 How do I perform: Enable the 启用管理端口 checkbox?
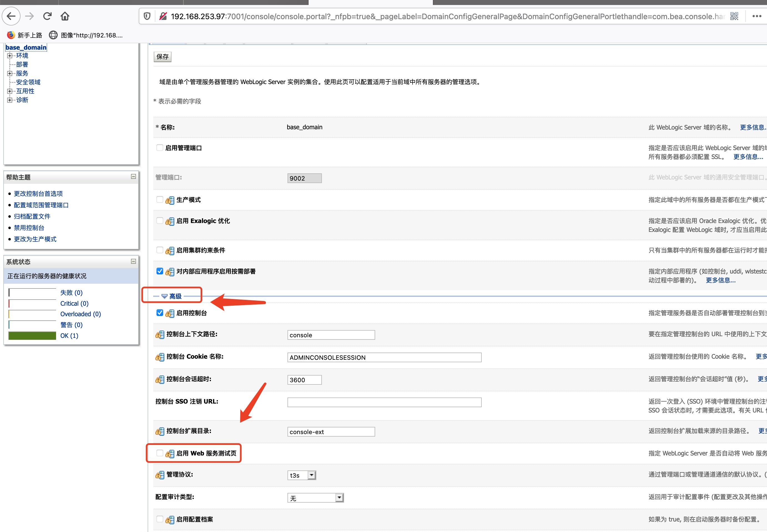[x=160, y=148]
